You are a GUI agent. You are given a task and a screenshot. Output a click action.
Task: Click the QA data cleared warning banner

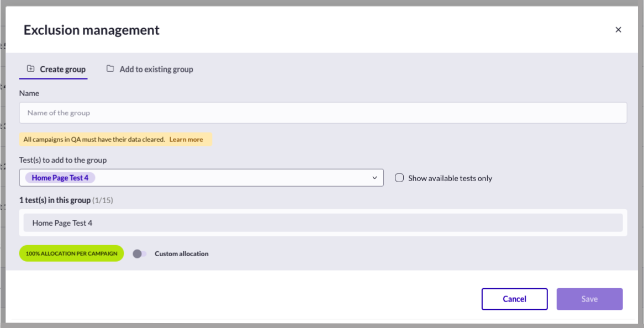(115, 140)
